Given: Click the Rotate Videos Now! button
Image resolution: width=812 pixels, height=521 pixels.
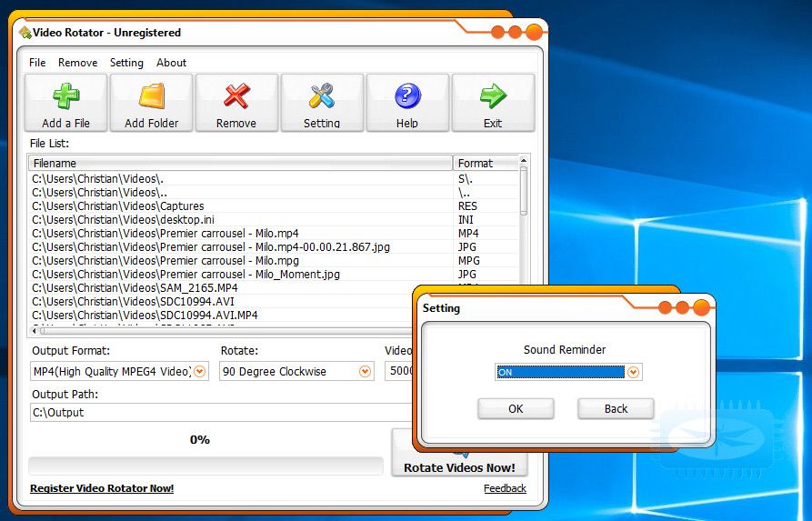Looking at the screenshot, I should [x=459, y=467].
